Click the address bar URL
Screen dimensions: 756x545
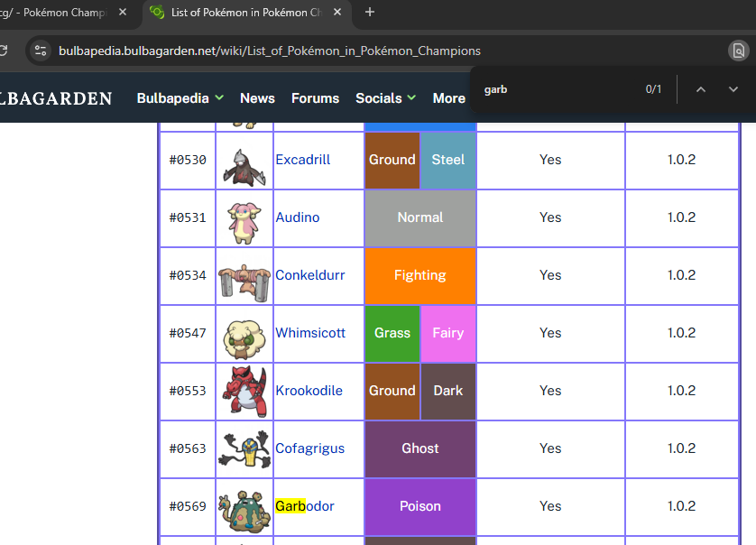[x=270, y=51]
